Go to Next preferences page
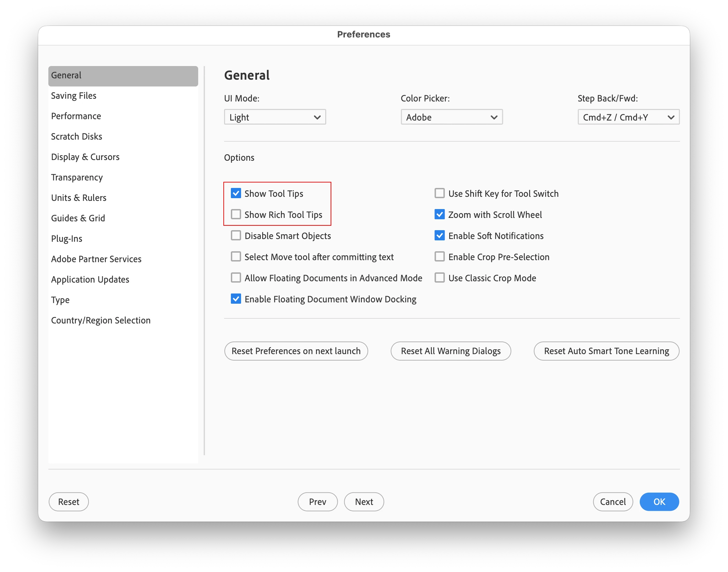 pyautogui.click(x=364, y=502)
